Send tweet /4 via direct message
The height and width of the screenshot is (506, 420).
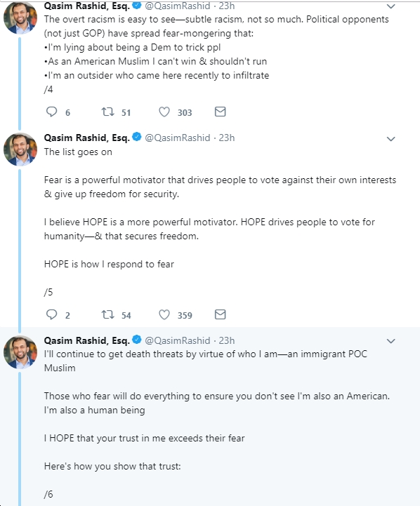(220, 112)
